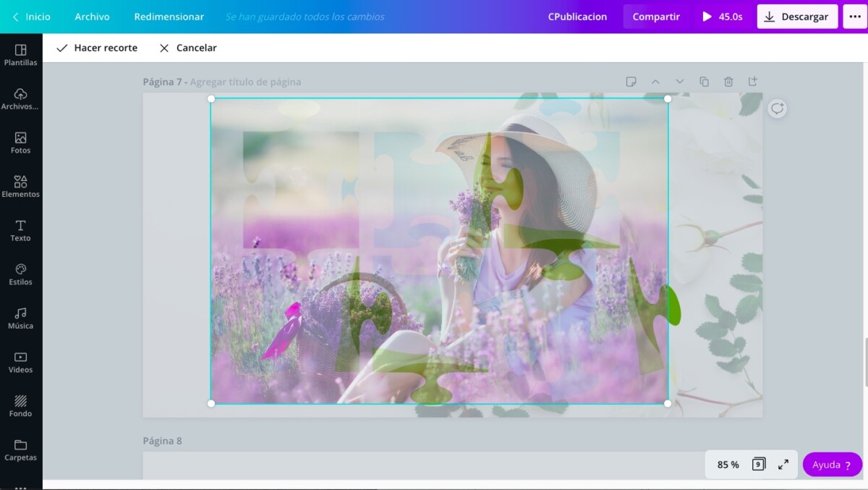Open the Fondo backgrounds panel
This screenshot has height=490, width=868.
(20, 406)
